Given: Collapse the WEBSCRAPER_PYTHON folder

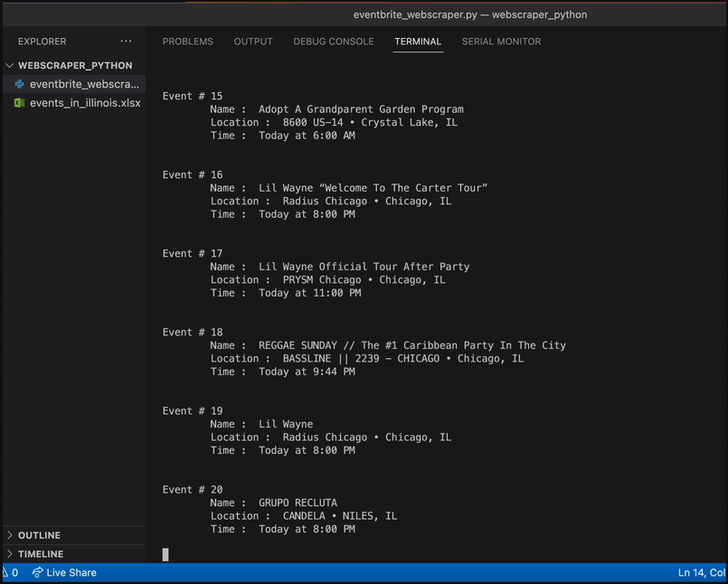Looking at the screenshot, I should pyautogui.click(x=9, y=65).
